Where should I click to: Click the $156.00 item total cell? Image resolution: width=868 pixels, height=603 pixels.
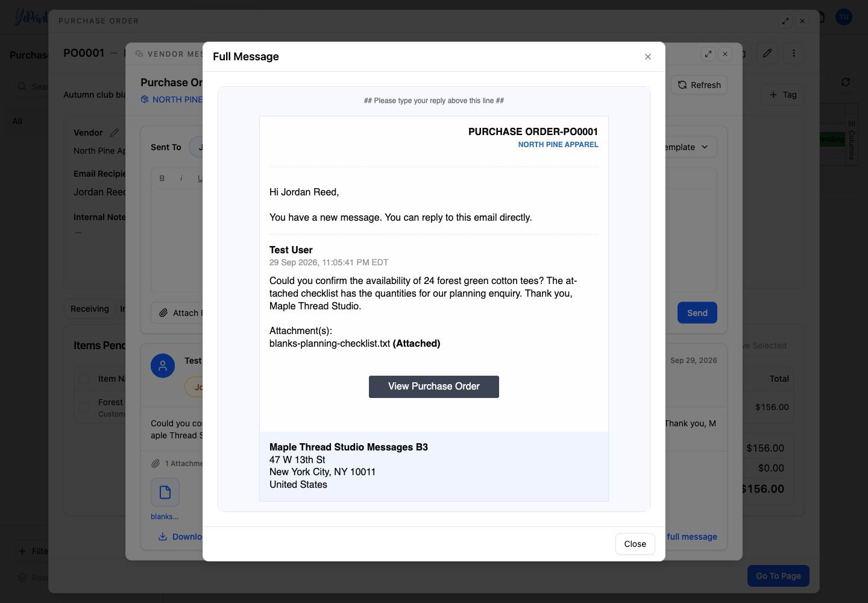click(x=772, y=407)
